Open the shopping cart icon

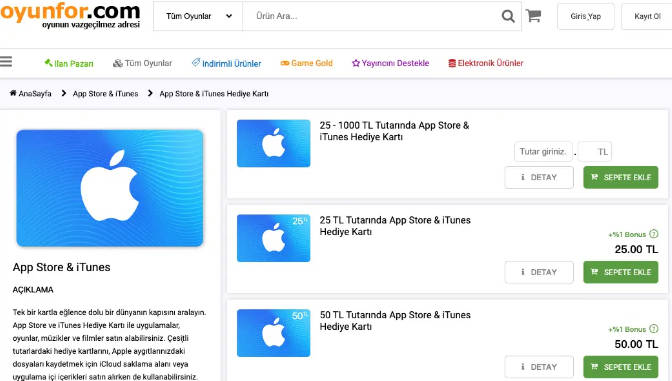pyautogui.click(x=534, y=16)
